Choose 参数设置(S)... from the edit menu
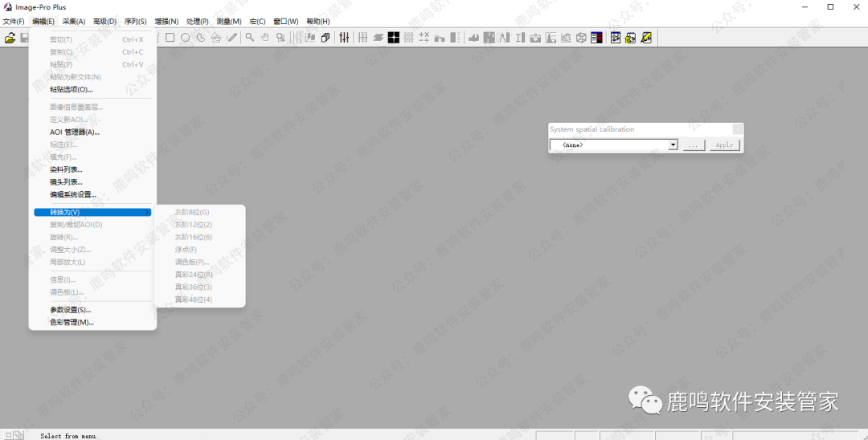Viewport: 868px width, 440px height. point(71,310)
